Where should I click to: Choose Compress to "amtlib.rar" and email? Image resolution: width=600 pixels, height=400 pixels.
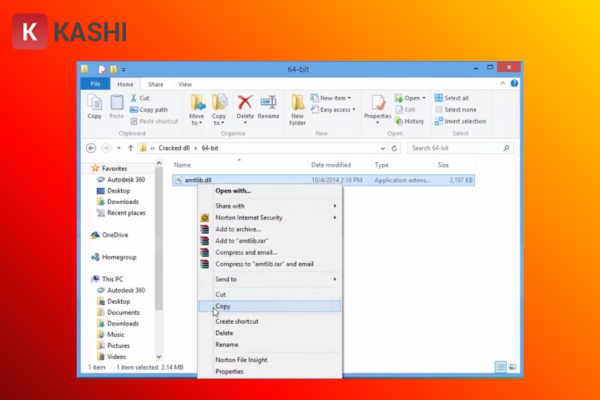coord(270,264)
